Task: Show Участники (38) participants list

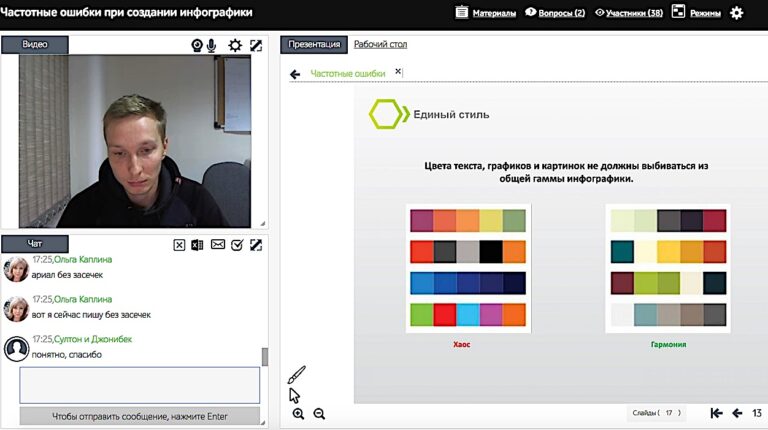Action: 628,13
